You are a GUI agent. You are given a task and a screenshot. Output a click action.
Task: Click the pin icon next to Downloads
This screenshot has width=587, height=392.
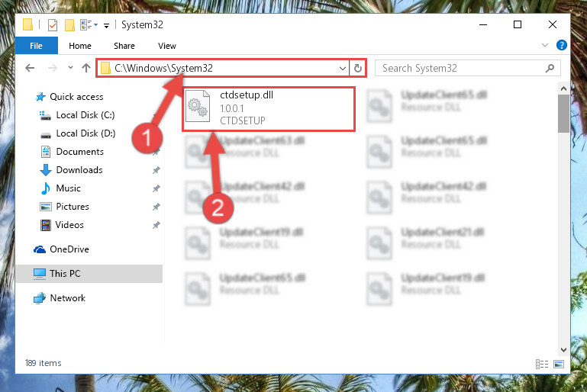point(156,170)
